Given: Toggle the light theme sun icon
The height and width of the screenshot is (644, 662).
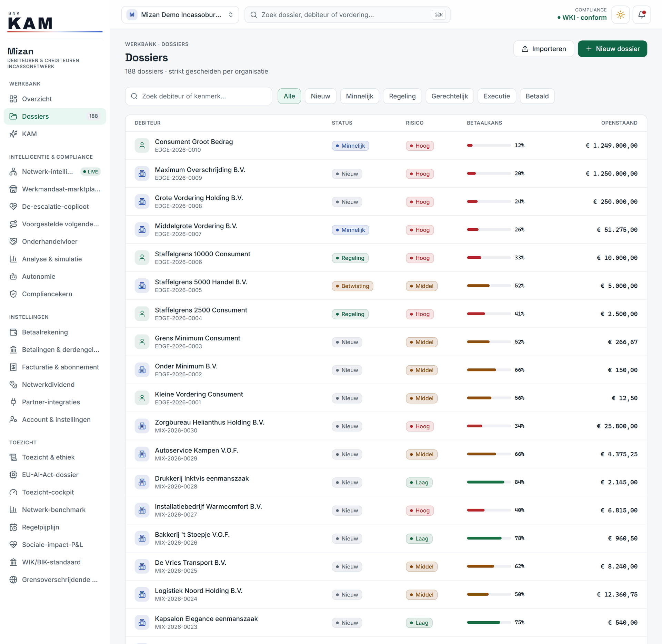Looking at the screenshot, I should (x=620, y=15).
